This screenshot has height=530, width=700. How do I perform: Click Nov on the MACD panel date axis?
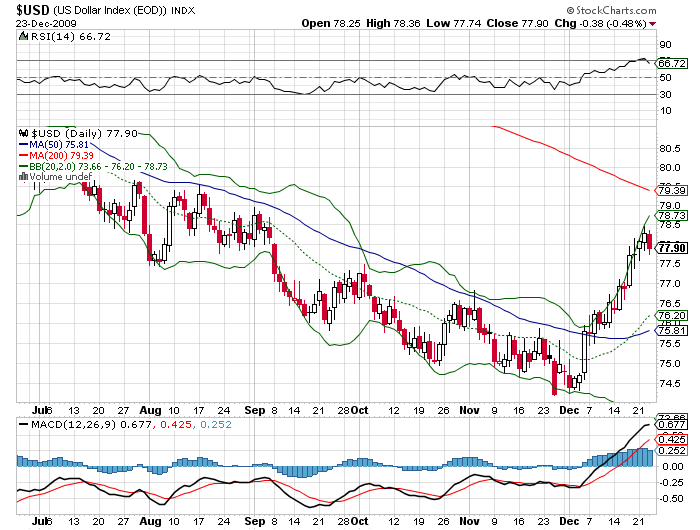click(469, 521)
